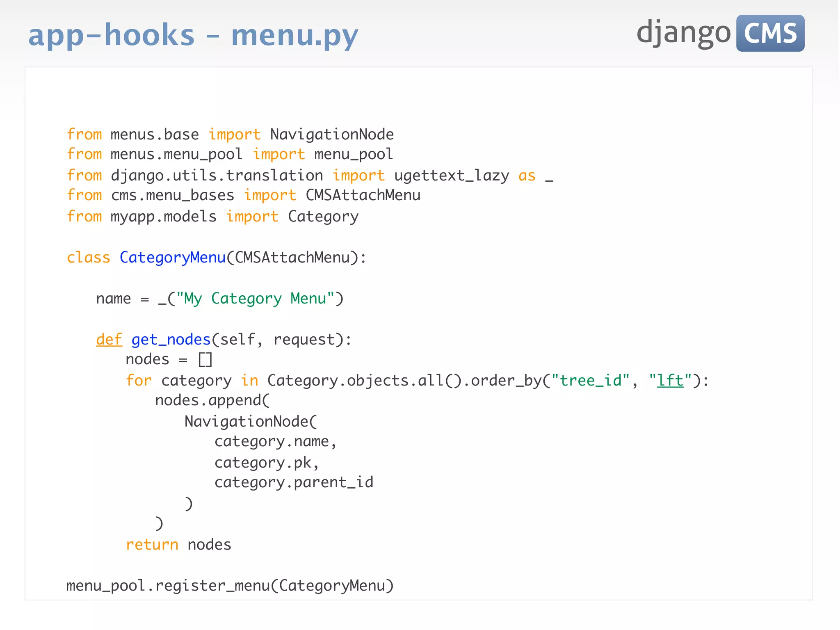Screen dimensions: 840x630
Task: Click the argument 'category.pk,'
Action: 267,463
